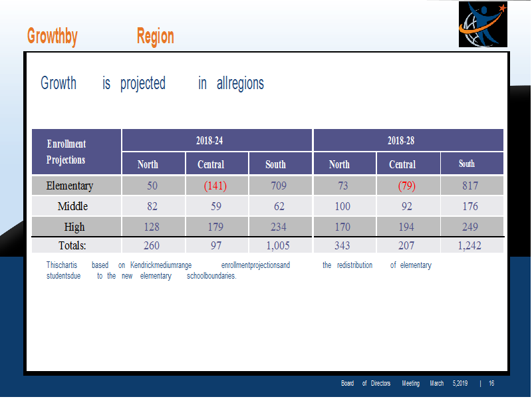Click the Totals cell showing "343"
This screenshot has height=399, width=532.
point(344,245)
